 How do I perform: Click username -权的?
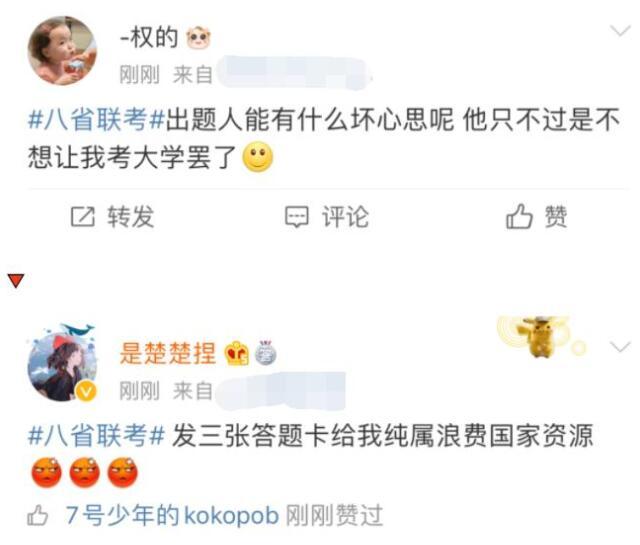pos(149,37)
